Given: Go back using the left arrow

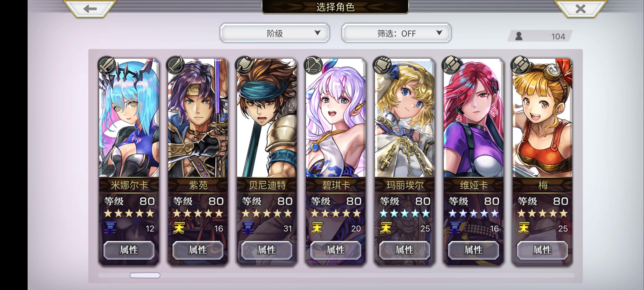Looking at the screenshot, I should click(90, 9).
